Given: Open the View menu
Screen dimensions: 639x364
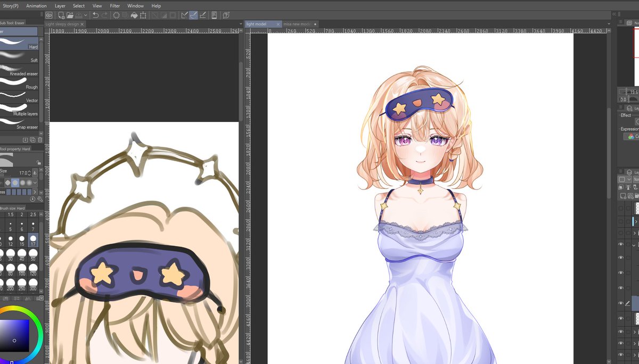Looking at the screenshot, I should 97,6.
